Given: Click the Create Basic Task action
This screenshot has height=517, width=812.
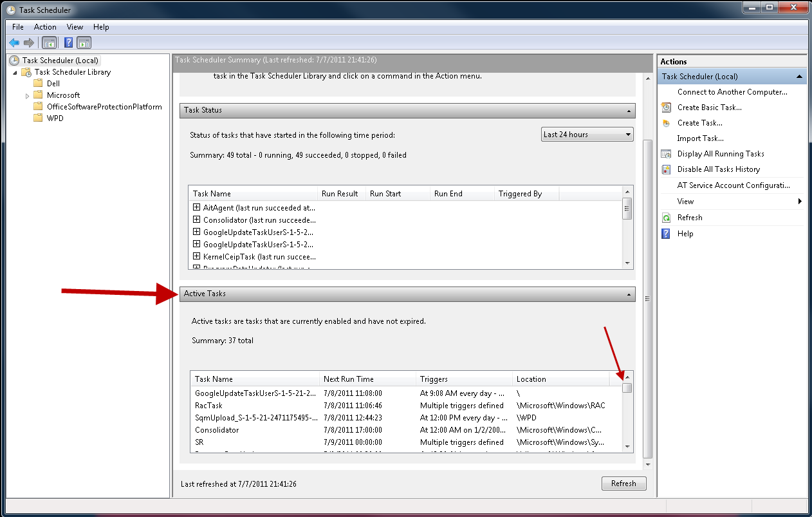Looking at the screenshot, I should 710,108.
